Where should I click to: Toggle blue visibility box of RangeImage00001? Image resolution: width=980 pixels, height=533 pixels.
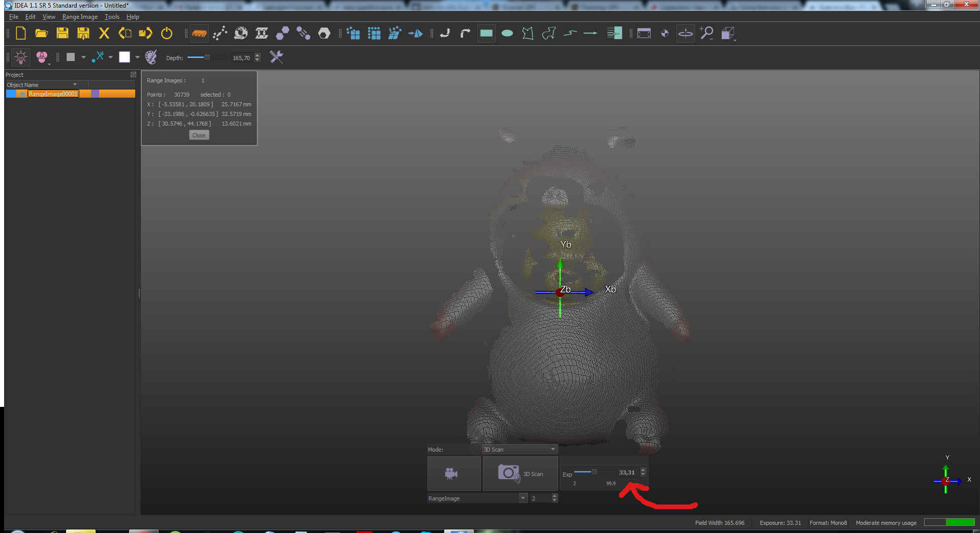(11, 94)
